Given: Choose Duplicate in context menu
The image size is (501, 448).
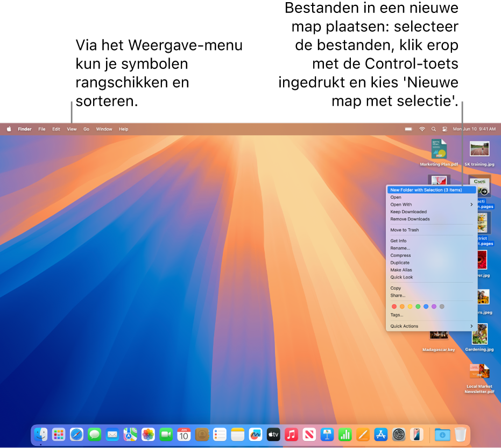Looking at the screenshot, I should (432, 263).
